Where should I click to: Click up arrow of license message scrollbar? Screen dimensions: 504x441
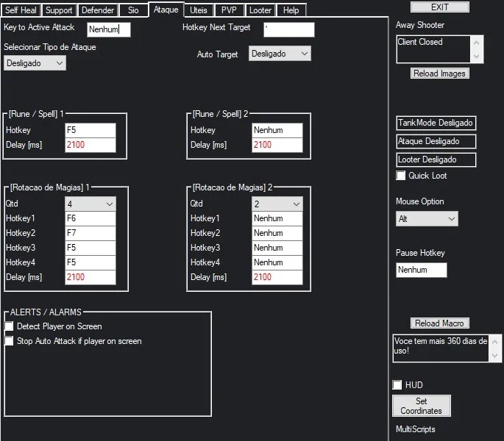tap(495, 342)
